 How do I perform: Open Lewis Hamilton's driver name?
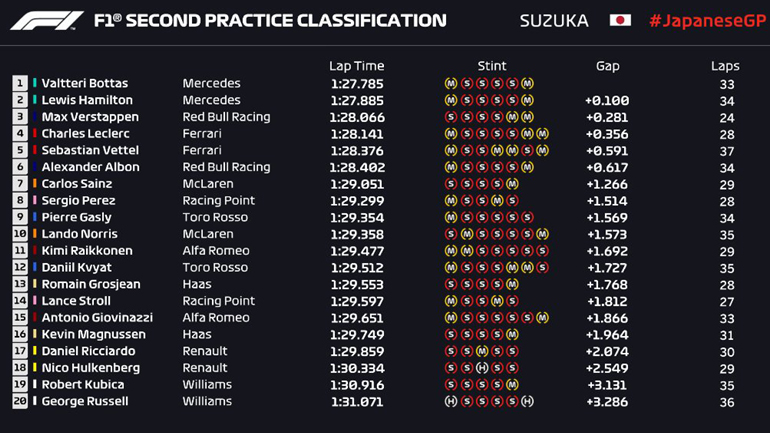(x=88, y=100)
